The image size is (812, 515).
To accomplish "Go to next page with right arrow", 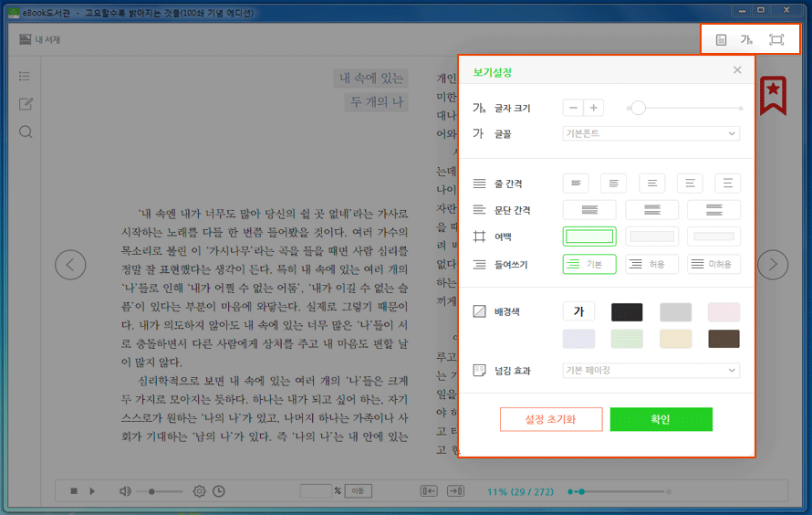I will (774, 265).
